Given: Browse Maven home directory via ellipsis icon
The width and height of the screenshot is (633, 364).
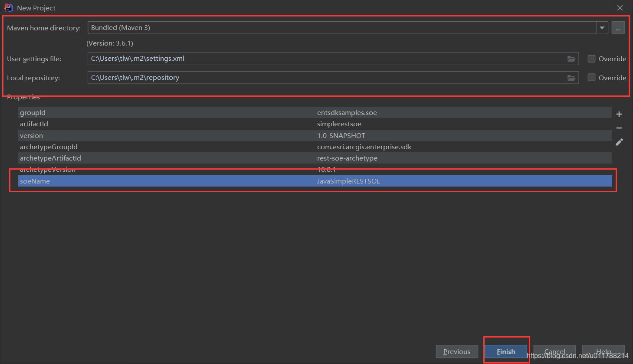Looking at the screenshot, I should coord(618,27).
